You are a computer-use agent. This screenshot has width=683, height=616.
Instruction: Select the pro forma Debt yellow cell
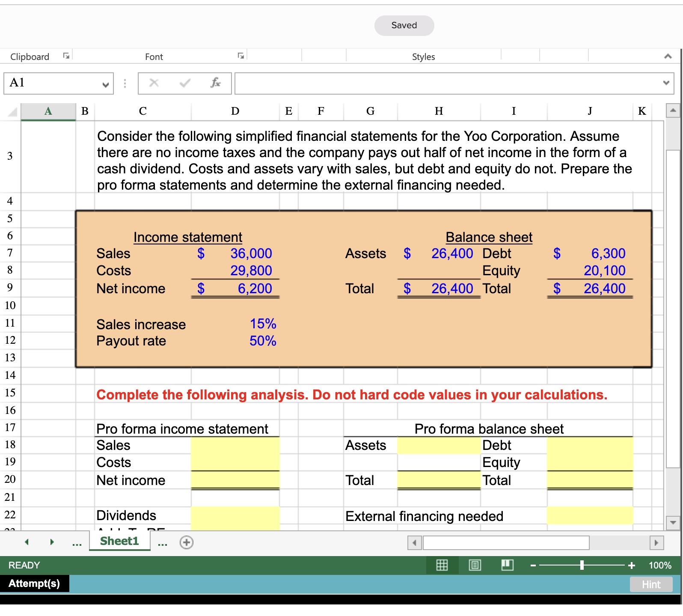point(590,445)
